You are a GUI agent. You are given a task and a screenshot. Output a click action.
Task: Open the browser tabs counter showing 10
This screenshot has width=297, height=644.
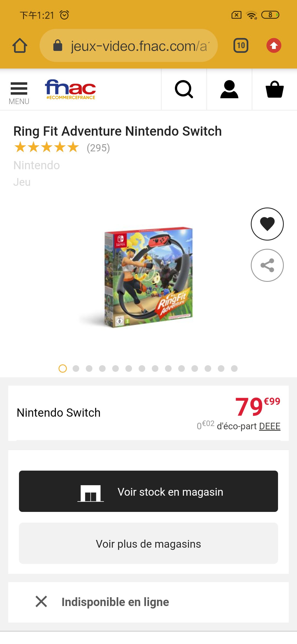(x=241, y=45)
